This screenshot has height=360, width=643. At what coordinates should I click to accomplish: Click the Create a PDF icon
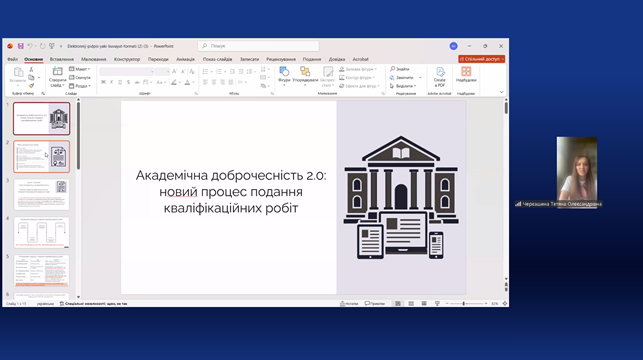click(440, 72)
